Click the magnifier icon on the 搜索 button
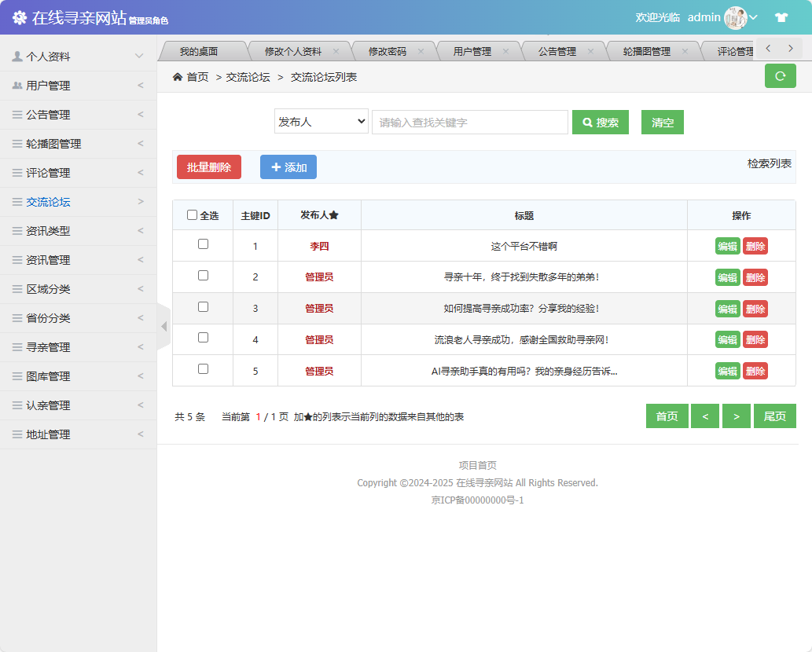The height and width of the screenshot is (652, 812). pos(587,122)
